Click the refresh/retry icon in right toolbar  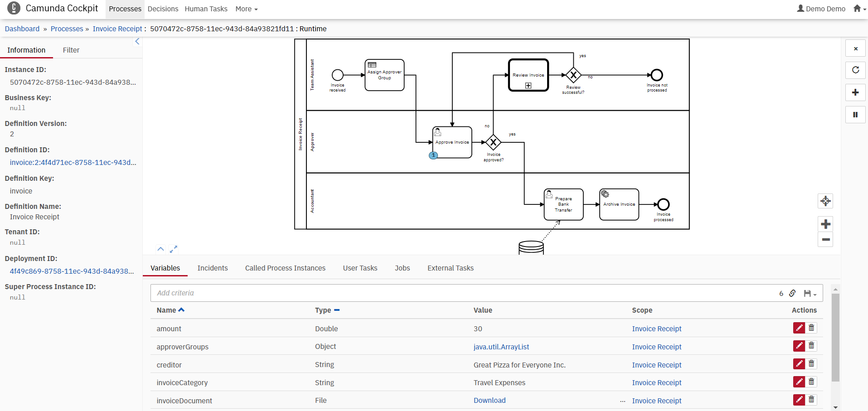click(855, 70)
